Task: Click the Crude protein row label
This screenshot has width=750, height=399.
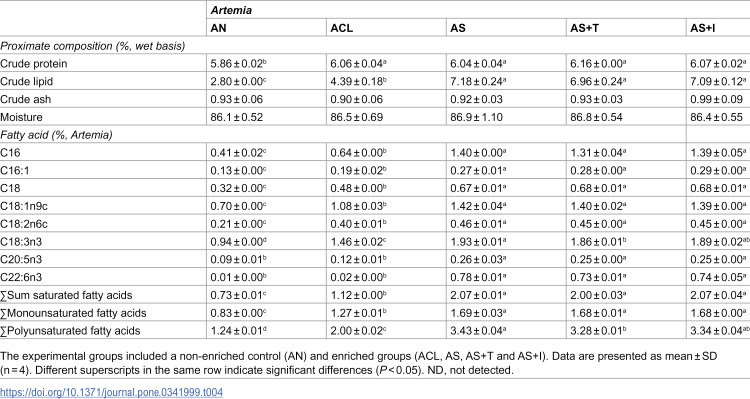Action: [x=33, y=64]
